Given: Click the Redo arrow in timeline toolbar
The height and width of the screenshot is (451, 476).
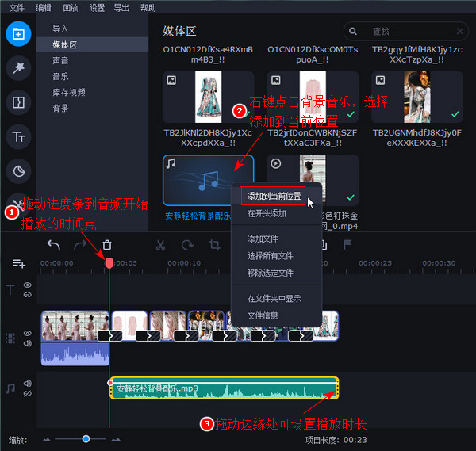Looking at the screenshot, I should 80,245.
